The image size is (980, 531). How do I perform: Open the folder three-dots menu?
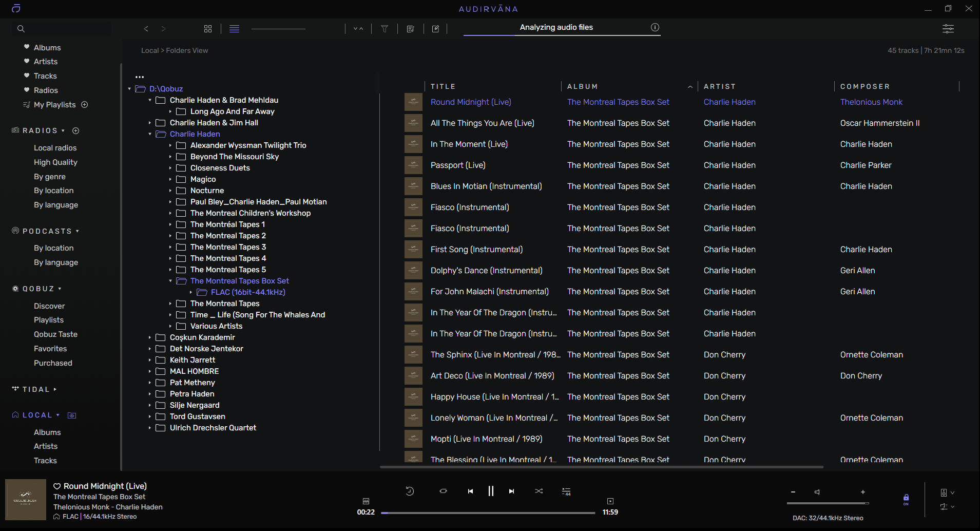[x=140, y=77]
